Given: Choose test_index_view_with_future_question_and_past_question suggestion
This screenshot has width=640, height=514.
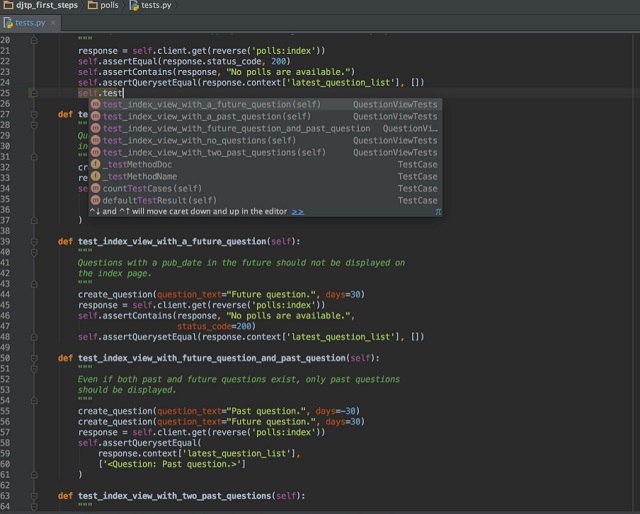Looking at the screenshot, I should click(x=264, y=129).
